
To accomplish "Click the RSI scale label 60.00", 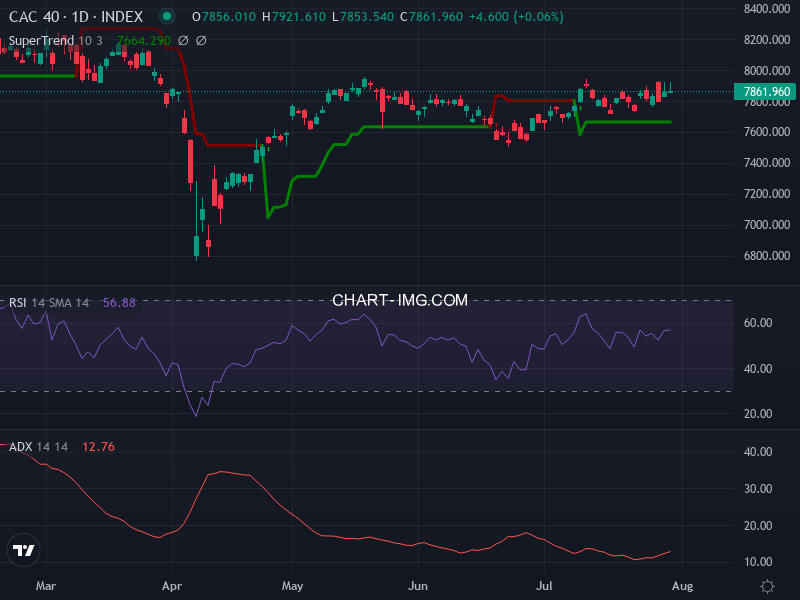I will (758, 322).
